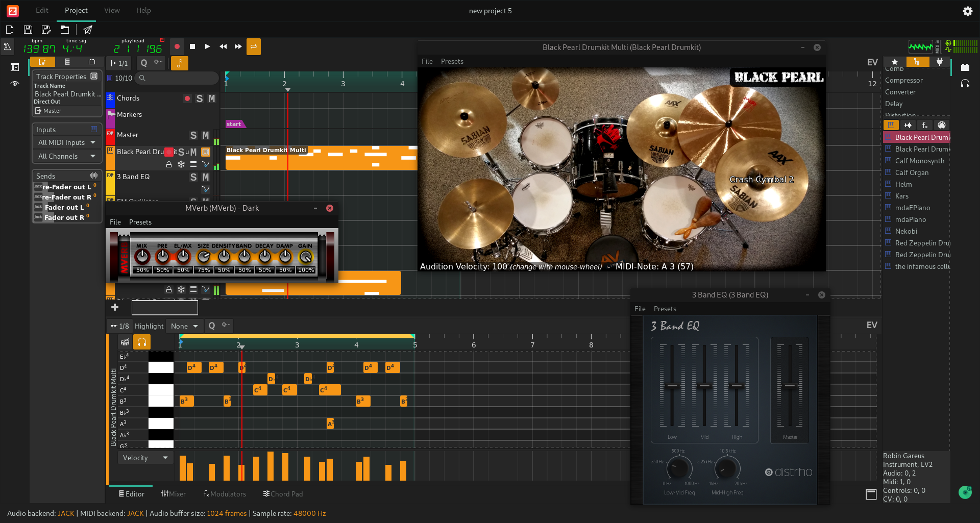Click the Master fader in 3 Band EQ
This screenshot has height=523, width=980.
tap(790, 386)
